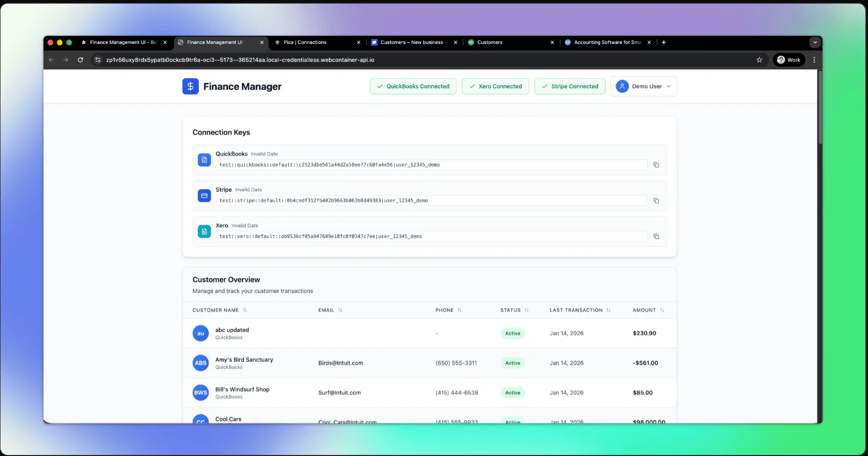Close the Accounting Software tab
Image resolution: width=868 pixels, height=456 pixels.
(x=649, y=42)
